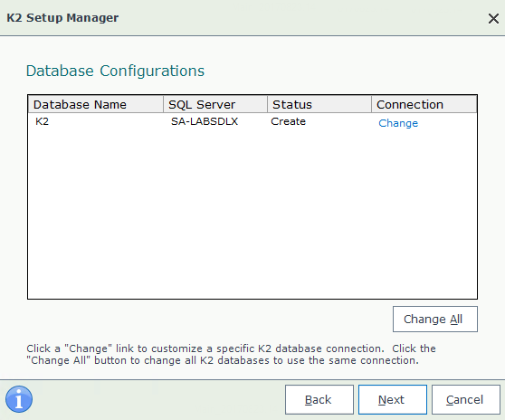Click the SA-LABSDLX server cell
The height and width of the screenshot is (420, 505).
(205, 121)
